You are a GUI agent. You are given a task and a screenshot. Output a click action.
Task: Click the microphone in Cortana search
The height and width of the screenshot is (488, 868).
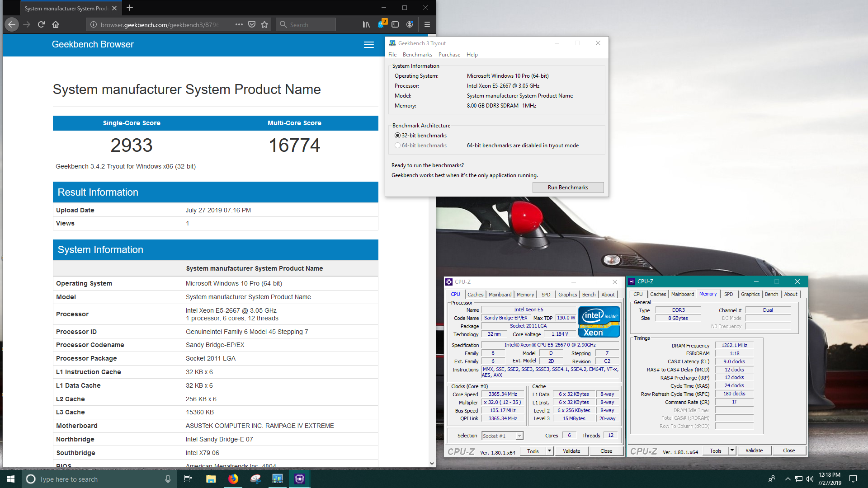pos(168,479)
